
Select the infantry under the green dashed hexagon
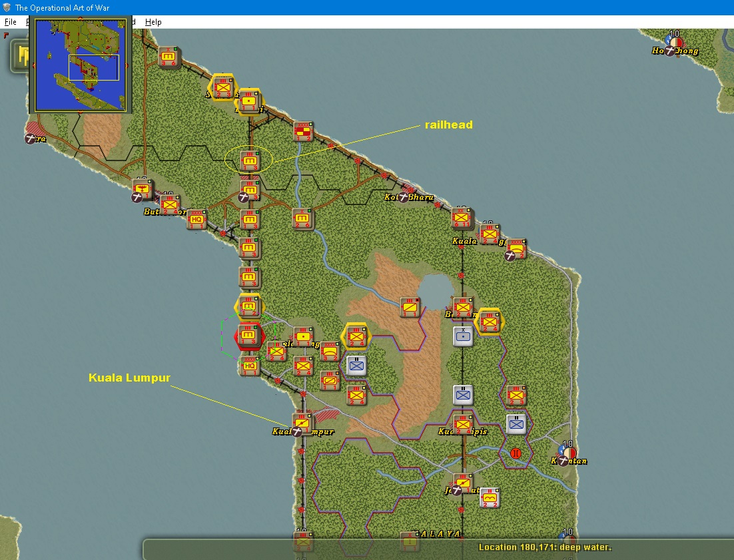tap(276, 351)
